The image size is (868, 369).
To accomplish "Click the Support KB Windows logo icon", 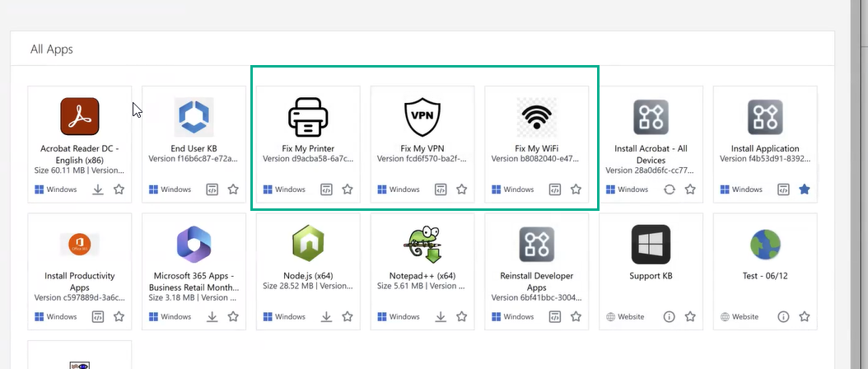I will click(x=651, y=245).
